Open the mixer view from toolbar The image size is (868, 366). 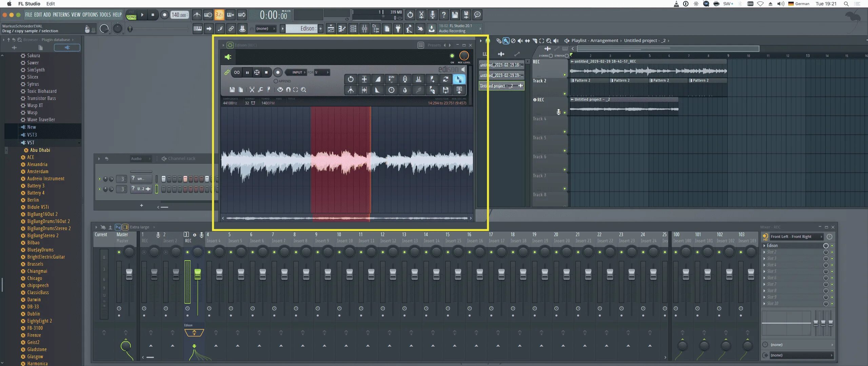pos(364,29)
